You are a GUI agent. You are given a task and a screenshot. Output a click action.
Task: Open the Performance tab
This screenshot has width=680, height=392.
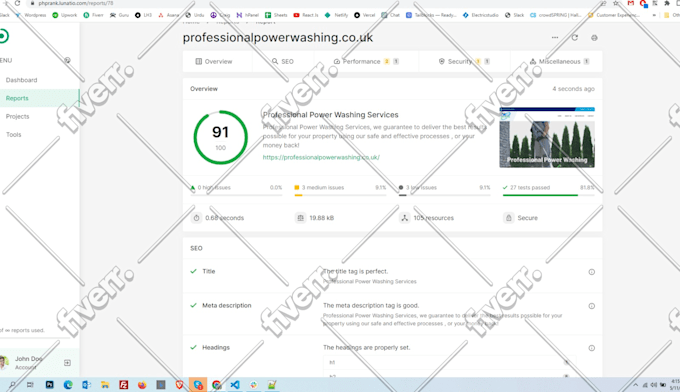point(366,62)
